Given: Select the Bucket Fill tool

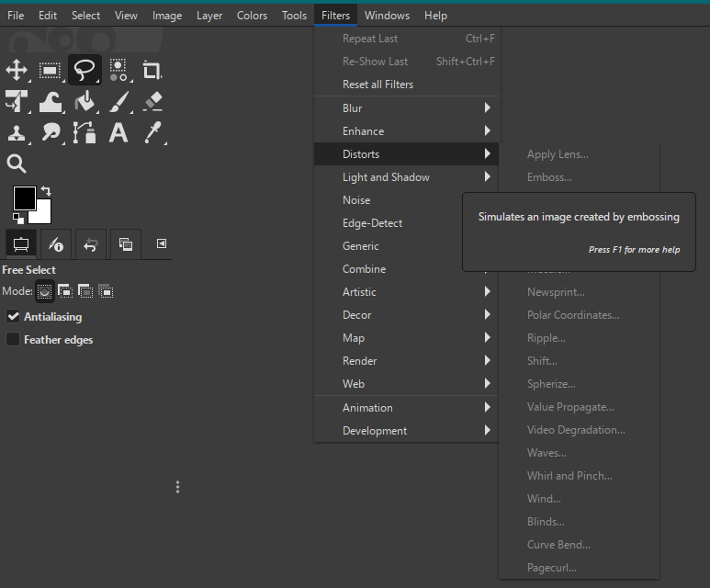Looking at the screenshot, I should (x=85, y=101).
